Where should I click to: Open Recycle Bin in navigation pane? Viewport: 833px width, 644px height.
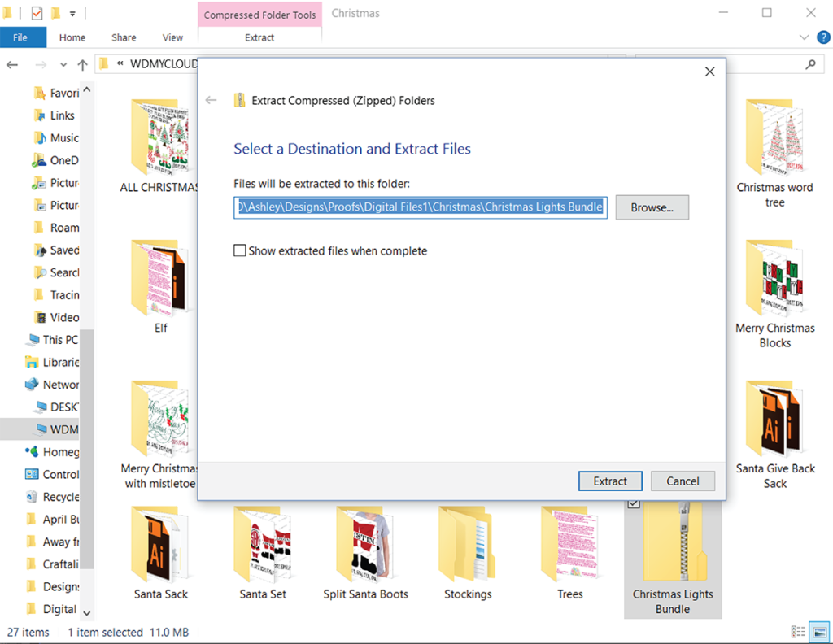pyautogui.click(x=53, y=497)
